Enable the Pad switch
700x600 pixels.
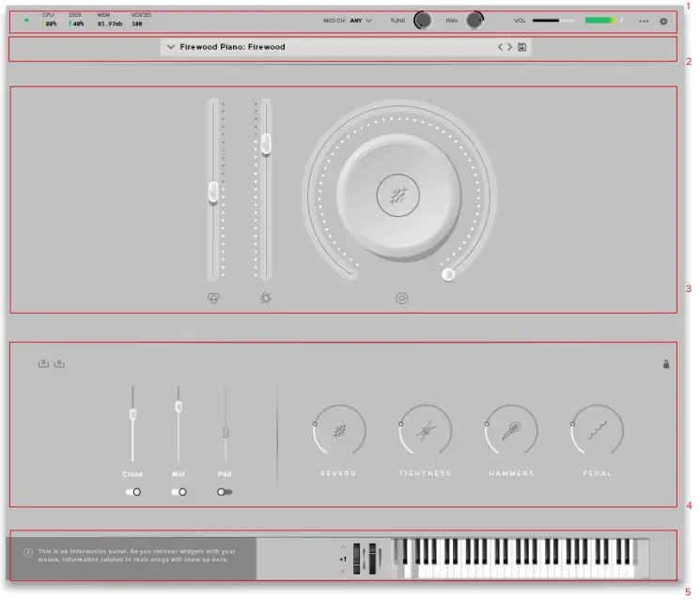pos(225,492)
